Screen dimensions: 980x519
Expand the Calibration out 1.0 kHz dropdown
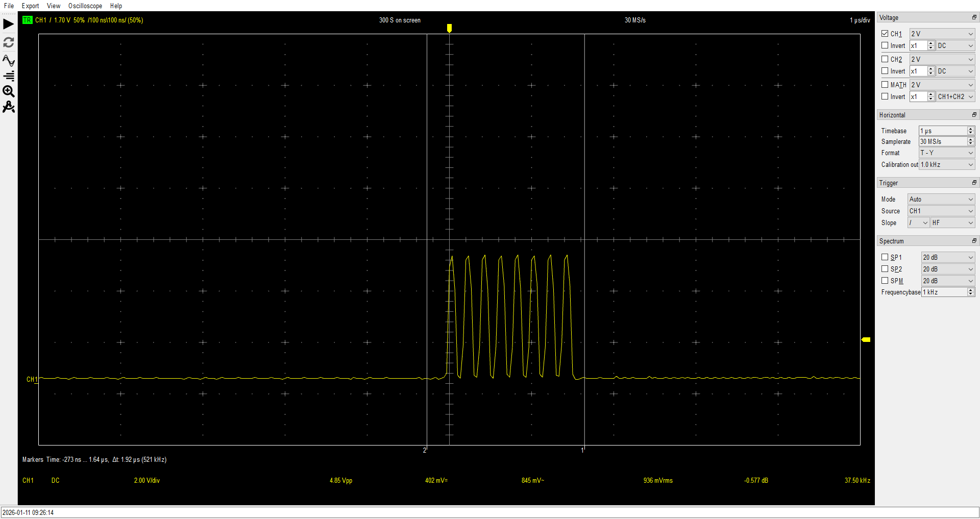(946, 164)
